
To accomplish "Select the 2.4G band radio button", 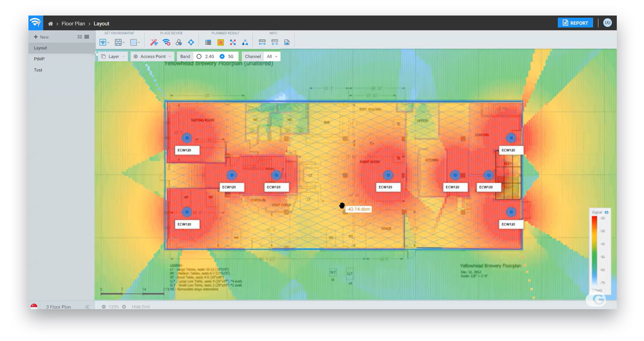I will [199, 56].
